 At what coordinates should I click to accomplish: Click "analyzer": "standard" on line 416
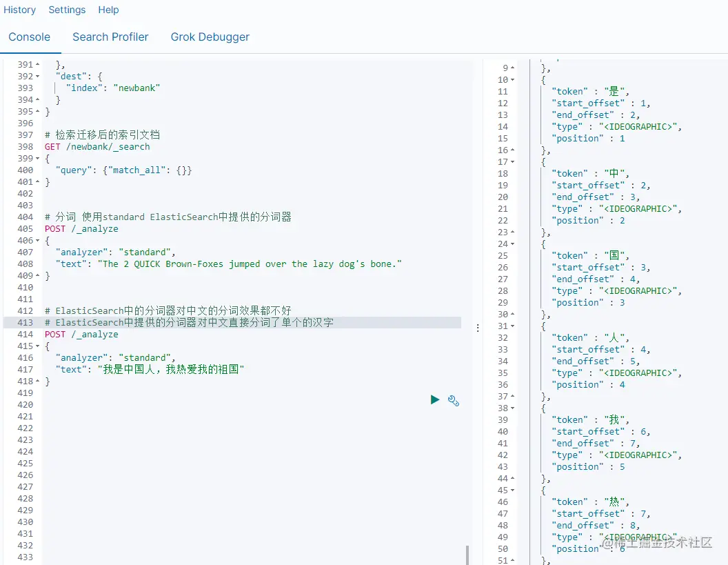pyautogui.click(x=115, y=358)
